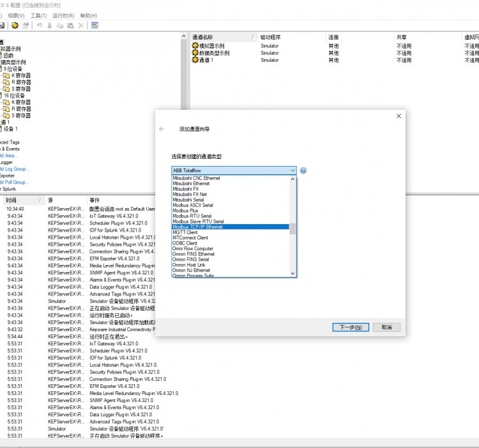
Task: Sort by the 连接 column header
Action: coord(360,37)
